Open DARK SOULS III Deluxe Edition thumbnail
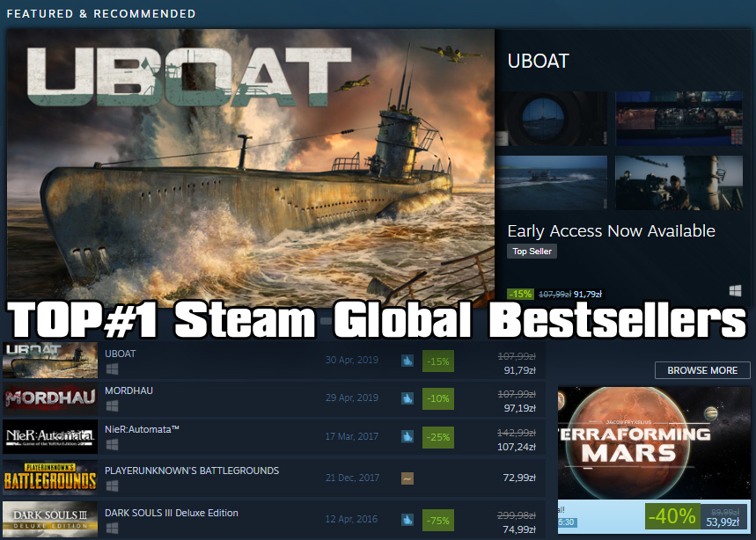Screen dimensions: 756x540 [50, 519]
